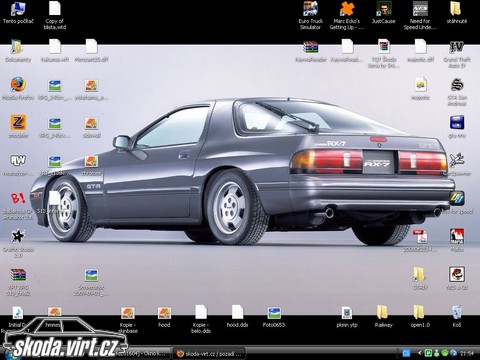Launch the Mafia game shortcut

(x=457, y=237)
